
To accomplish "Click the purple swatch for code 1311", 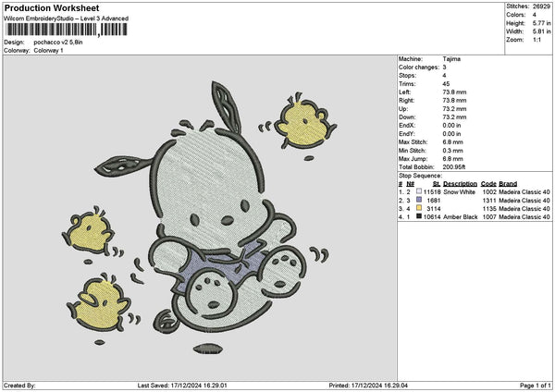I will [x=419, y=200].
